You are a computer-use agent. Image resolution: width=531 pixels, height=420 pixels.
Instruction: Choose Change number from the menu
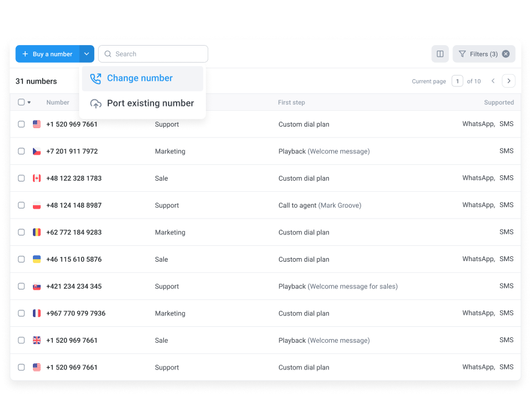[139, 79]
